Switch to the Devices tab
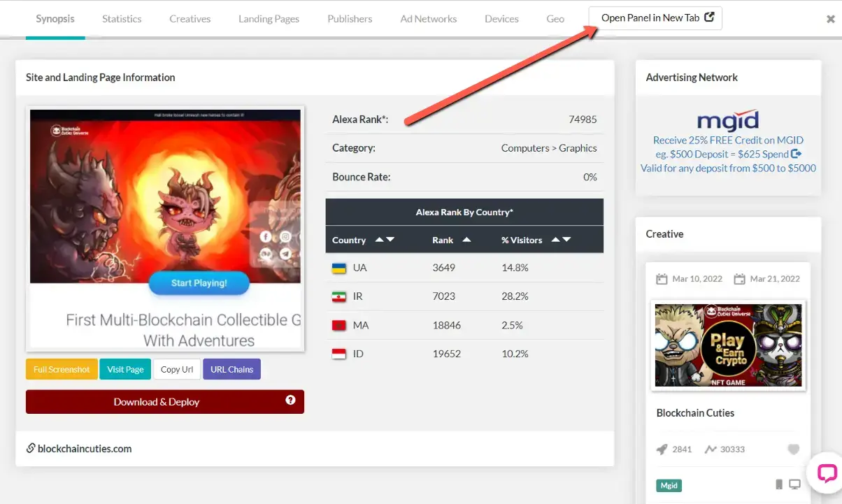Screen dimensions: 842x504 pos(501,19)
